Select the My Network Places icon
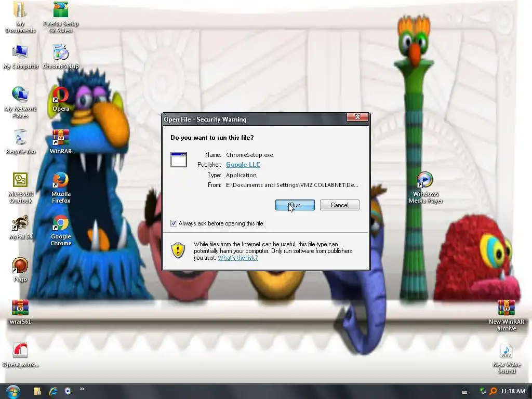 tap(20, 102)
